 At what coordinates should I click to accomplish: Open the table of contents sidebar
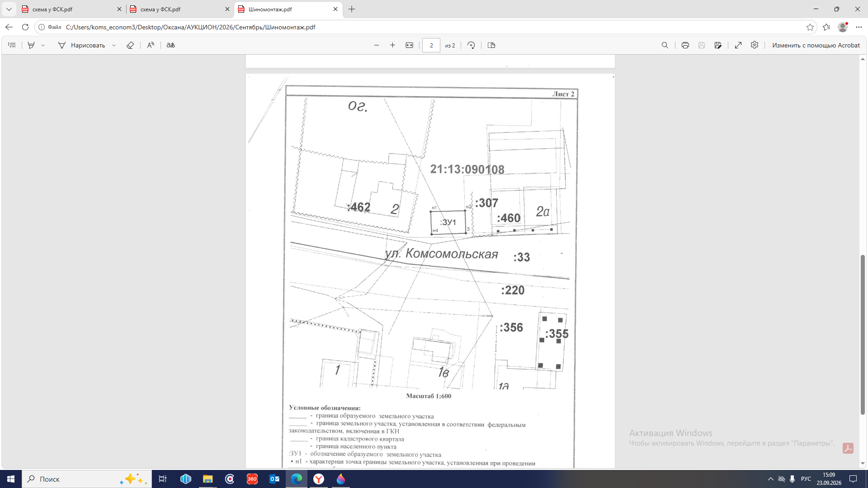click(12, 45)
